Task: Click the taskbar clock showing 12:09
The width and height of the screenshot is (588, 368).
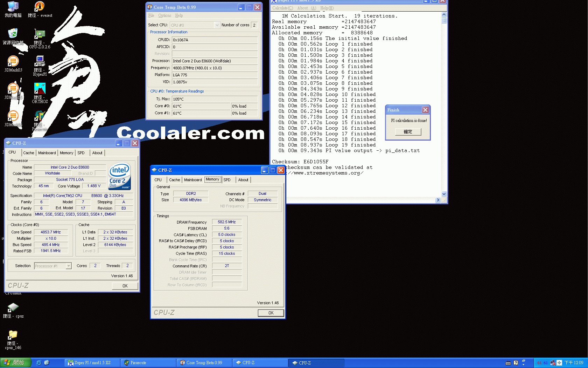Action: click(574, 363)
